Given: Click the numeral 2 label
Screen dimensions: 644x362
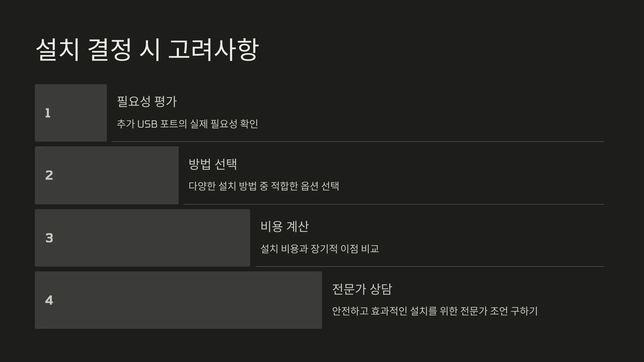Looking at the screenshot, I should (x=49, y=175).
